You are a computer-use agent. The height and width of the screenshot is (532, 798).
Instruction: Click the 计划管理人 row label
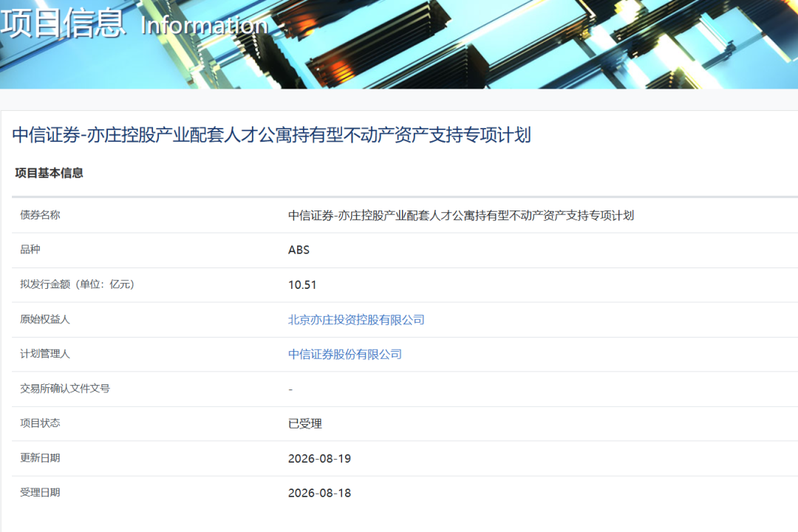45,354
